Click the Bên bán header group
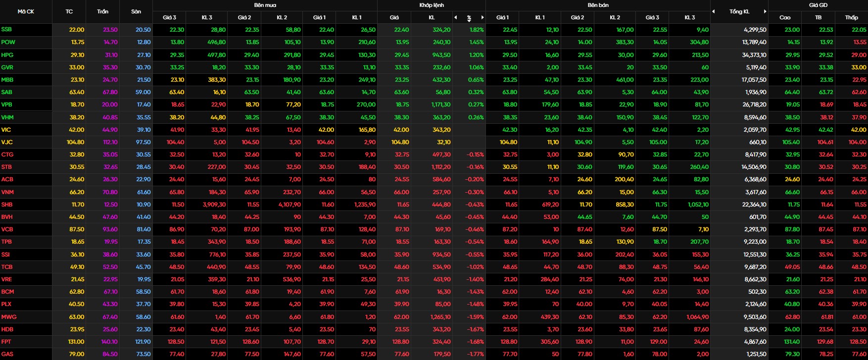 coord(598,5)
